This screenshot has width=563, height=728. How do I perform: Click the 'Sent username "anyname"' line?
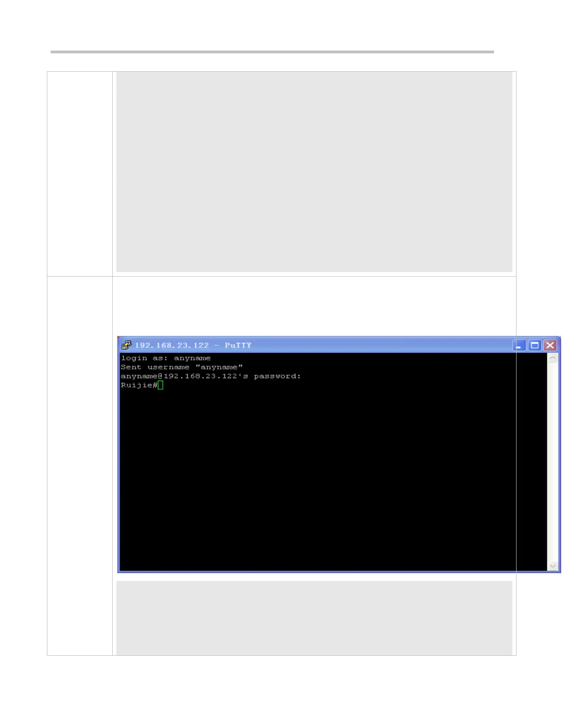click(x=182, y=367)
